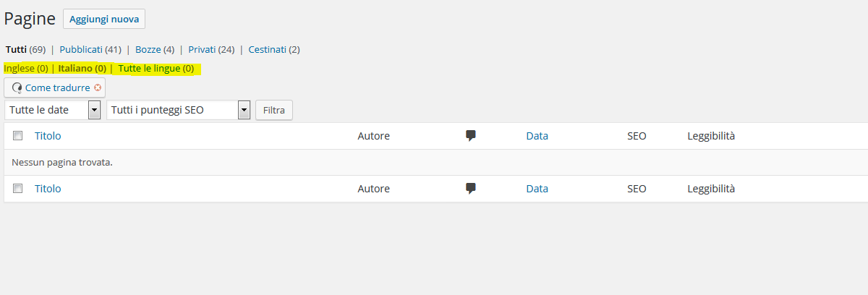
Task: Sort by Titolo in header row
Action: pos(48,135)
